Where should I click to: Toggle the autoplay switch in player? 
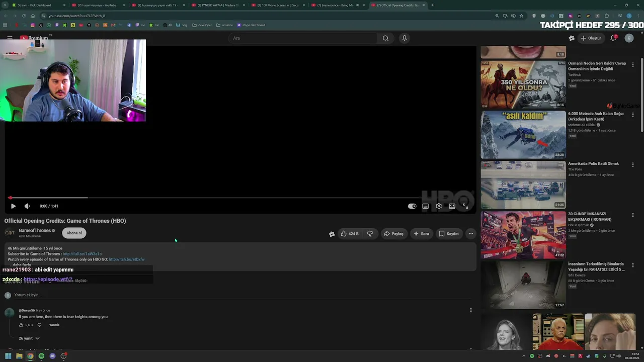412,206
